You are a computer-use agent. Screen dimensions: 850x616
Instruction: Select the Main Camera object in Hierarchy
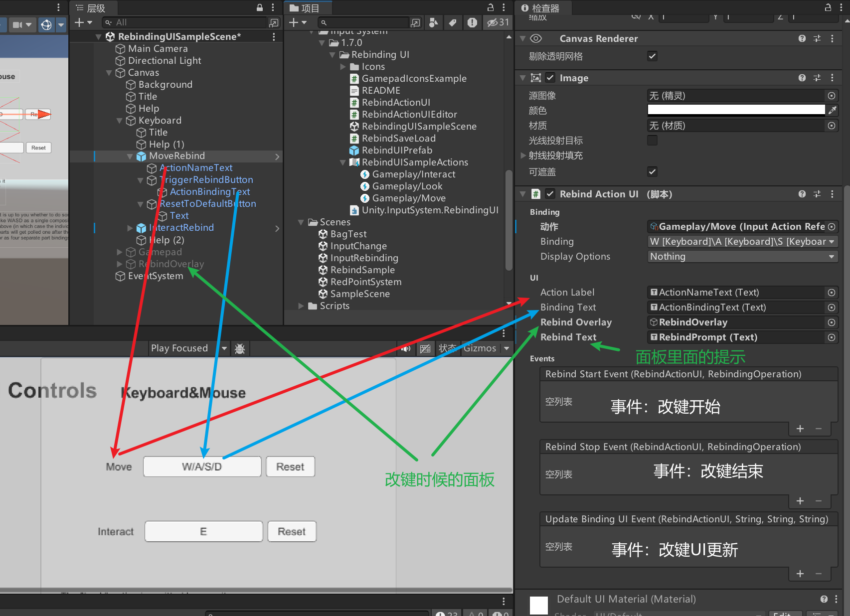pyautogui.click(x=158, y=49)
